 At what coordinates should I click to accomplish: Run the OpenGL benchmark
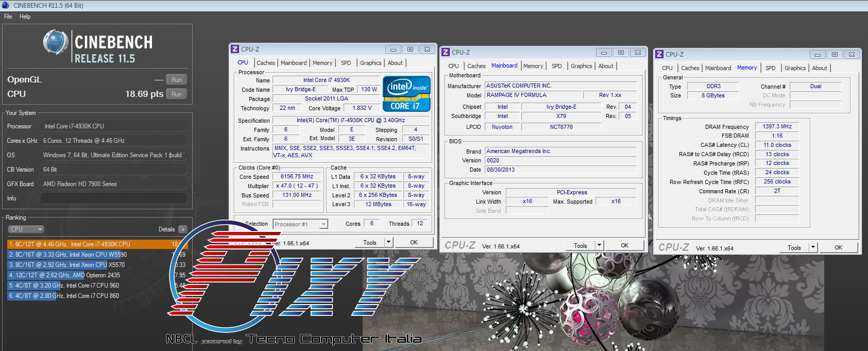pos(176,80)
